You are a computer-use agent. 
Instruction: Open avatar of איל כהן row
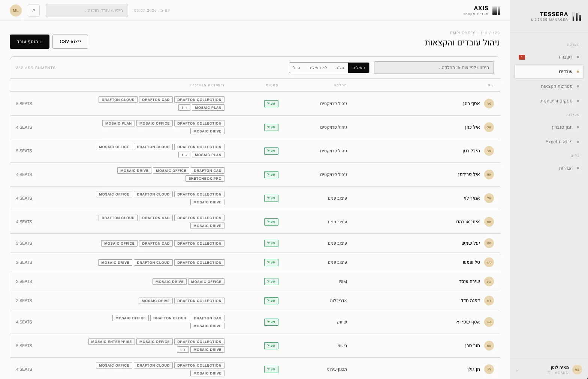click(x=489, y=127)
